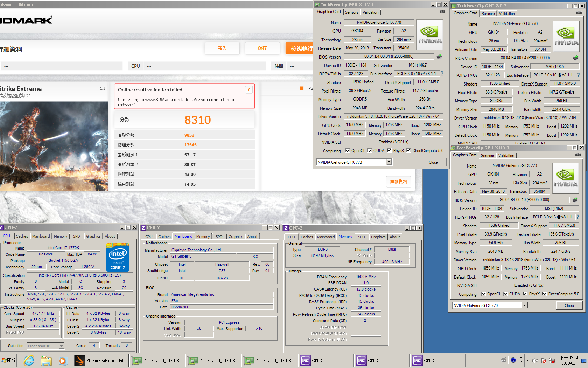Click help icon in system tray
The height and width of the screenshot is (368, 588).
513,360
